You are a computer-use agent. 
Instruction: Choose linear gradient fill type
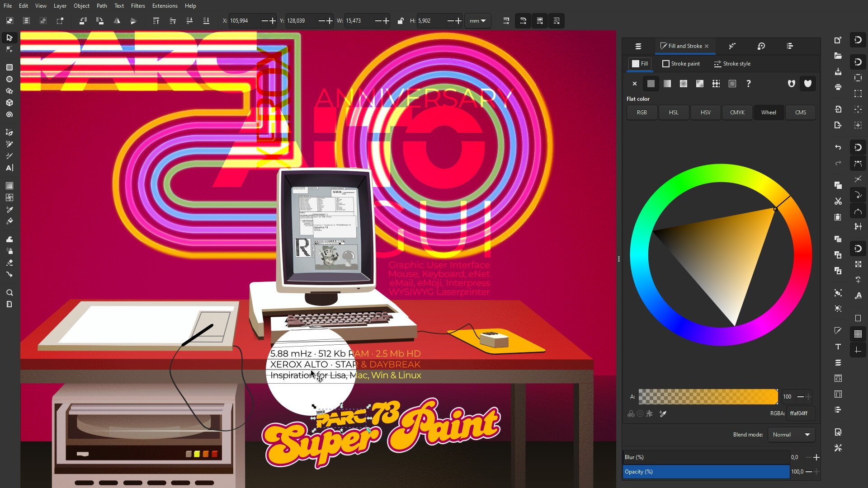click(667, 84)
